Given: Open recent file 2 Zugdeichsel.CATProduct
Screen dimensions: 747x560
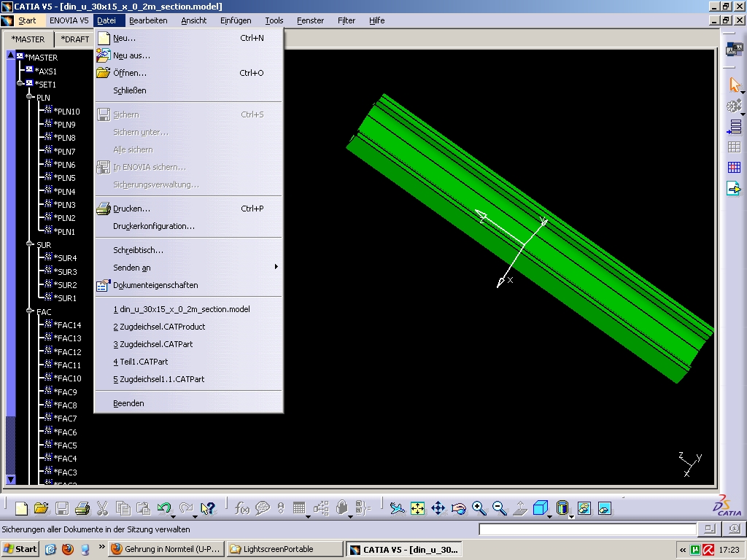Looking at the screenshot, I should (189, 327).
